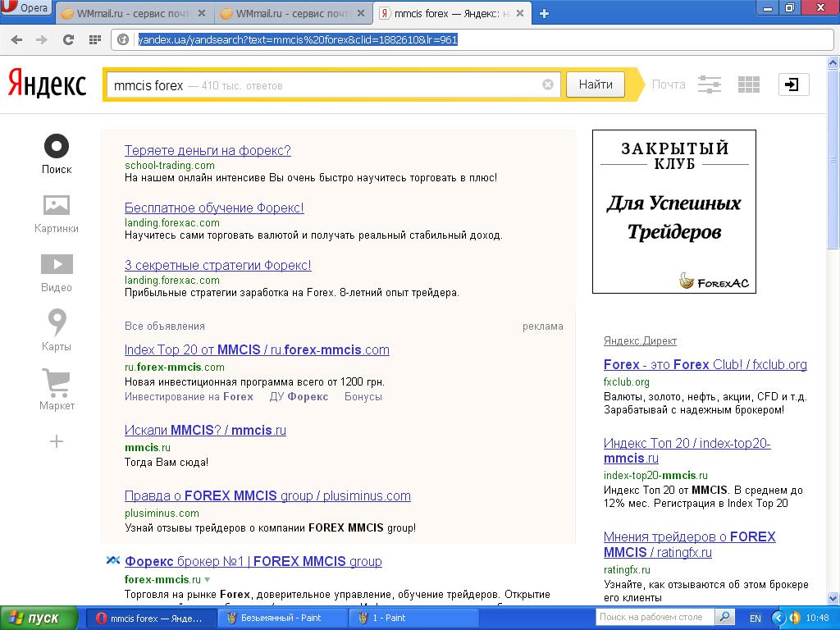Open the Windows пуск Start button

[39, 618]
